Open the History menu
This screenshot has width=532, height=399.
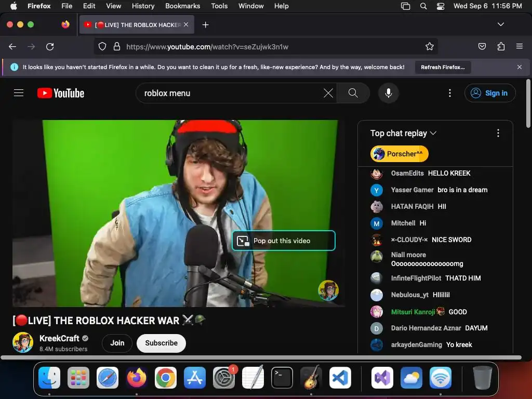tap(143, 6)
